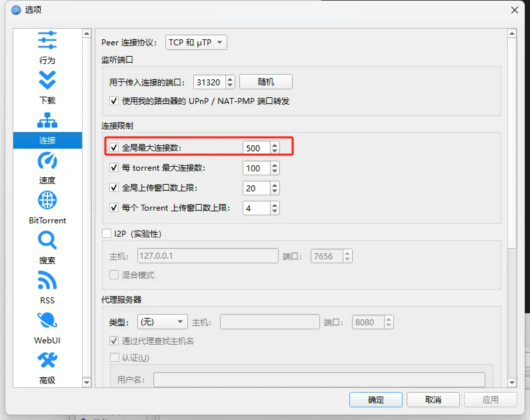The height and width of the screenshot is (420, 530).
Task: Open the 行为 (Behavior) settings icon
Action: pos(47,40)
